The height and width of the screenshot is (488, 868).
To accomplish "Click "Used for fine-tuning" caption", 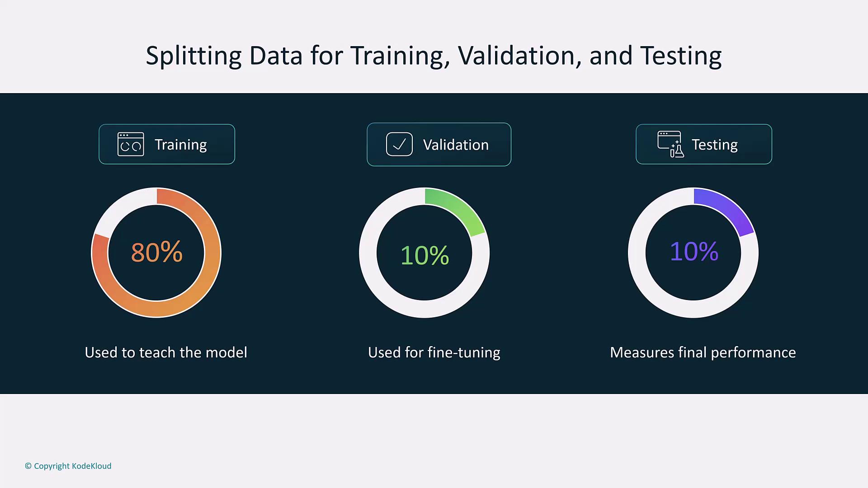I will coord(434,352).
